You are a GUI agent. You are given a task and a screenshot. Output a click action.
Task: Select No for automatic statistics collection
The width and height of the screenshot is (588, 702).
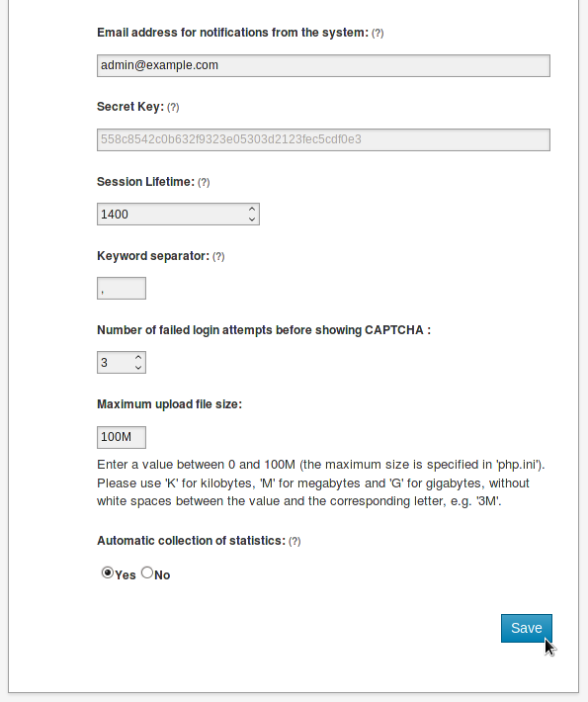click(x=147, y=572)
